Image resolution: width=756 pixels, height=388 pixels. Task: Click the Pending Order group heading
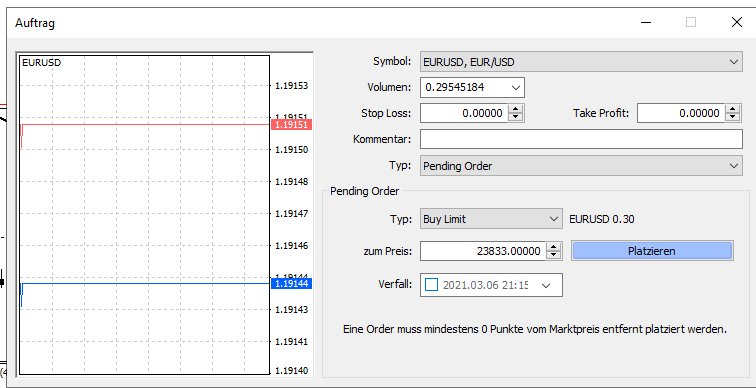pos(364,191)
